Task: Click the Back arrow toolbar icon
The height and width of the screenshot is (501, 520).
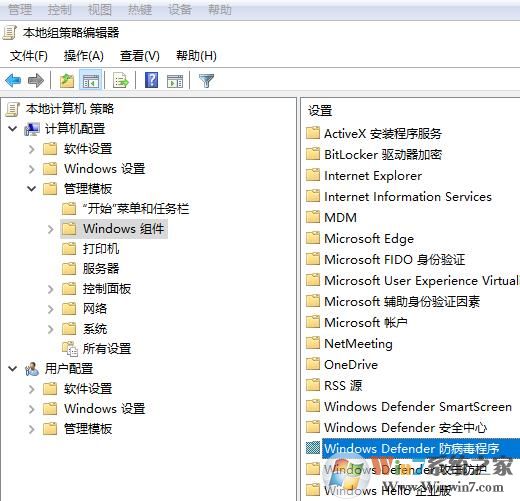Action: tap(13, 80)
